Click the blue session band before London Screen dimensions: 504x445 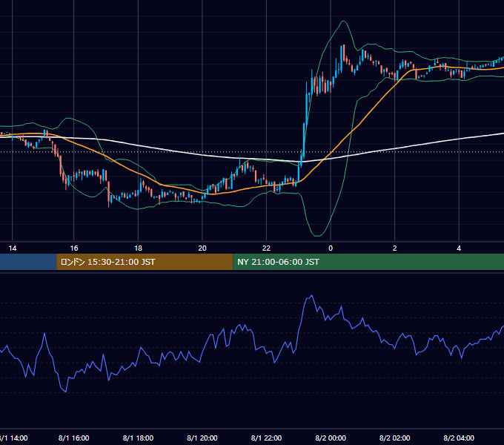tap(28, 262)
